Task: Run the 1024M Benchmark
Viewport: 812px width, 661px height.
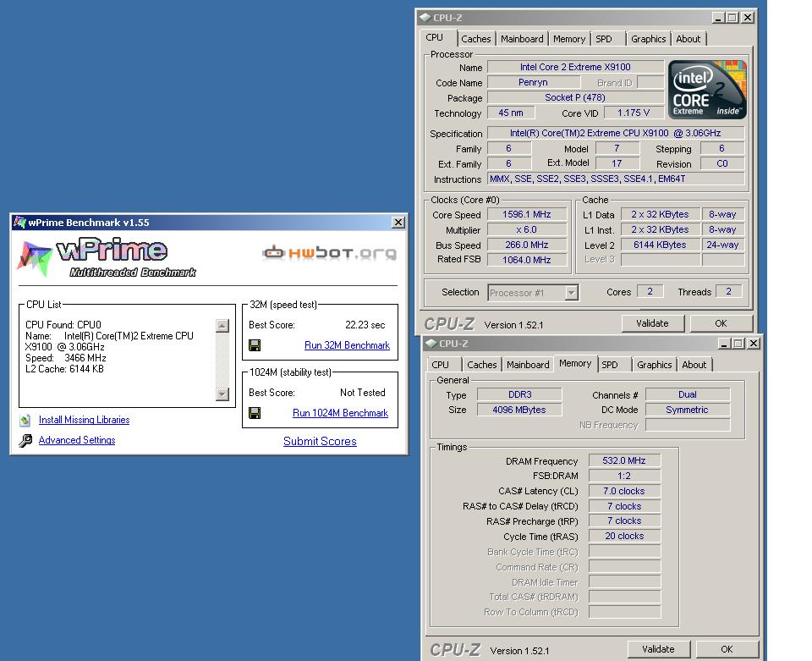Action: [340, 413]
